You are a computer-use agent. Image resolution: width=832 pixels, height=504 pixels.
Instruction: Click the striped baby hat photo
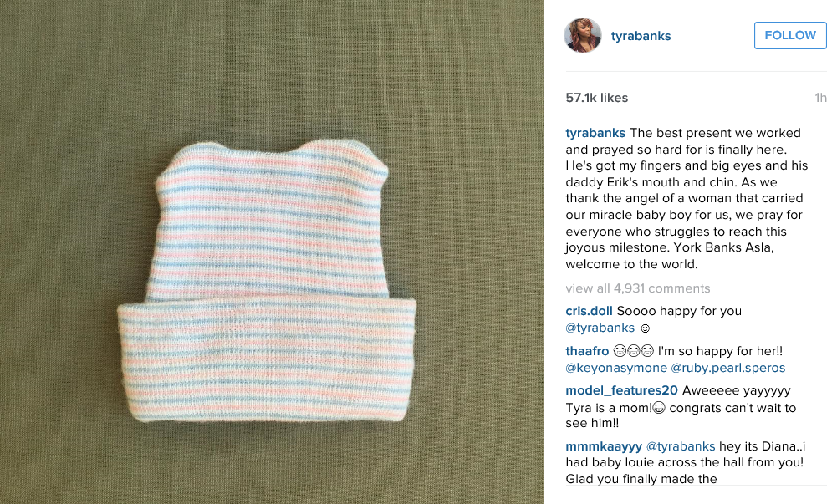click(x=267, y=281)
